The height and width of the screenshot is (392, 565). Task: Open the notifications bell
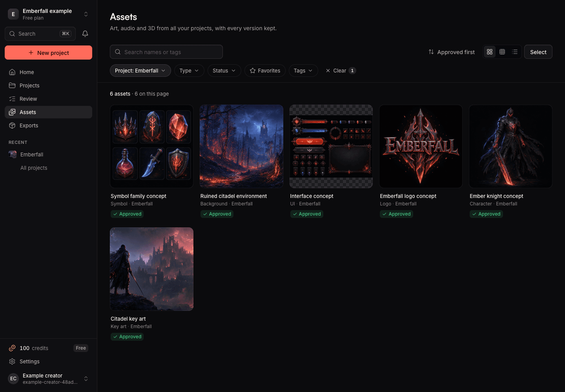point(85,34)
